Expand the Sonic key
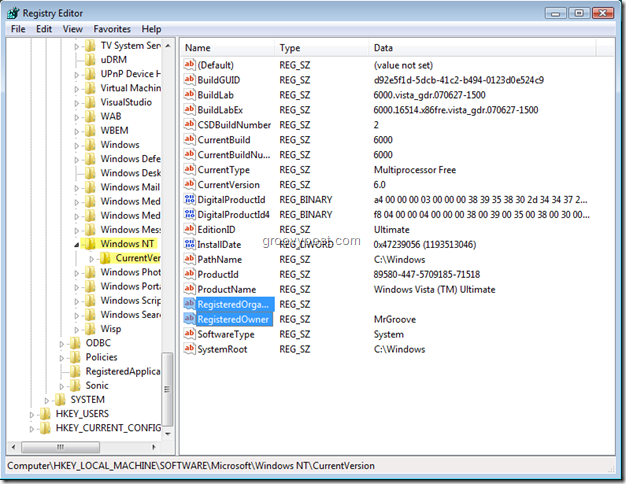The width and height of the screenshot is (626, 484). point(61,386)
